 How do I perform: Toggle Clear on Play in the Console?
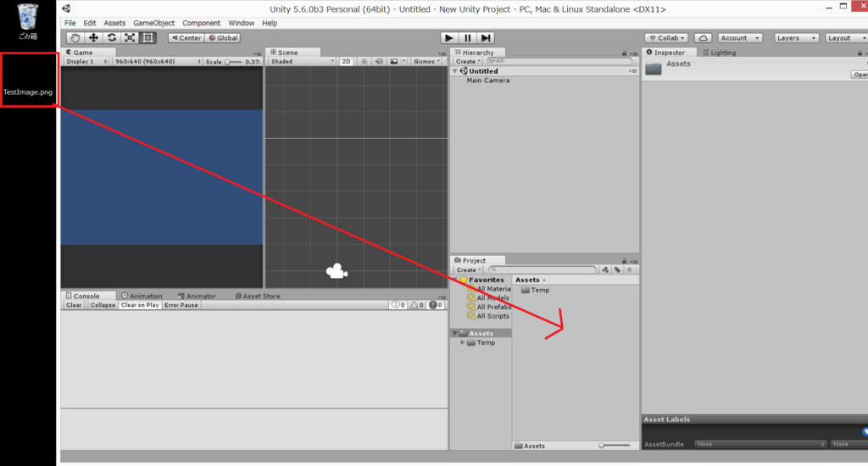(140, 305)
